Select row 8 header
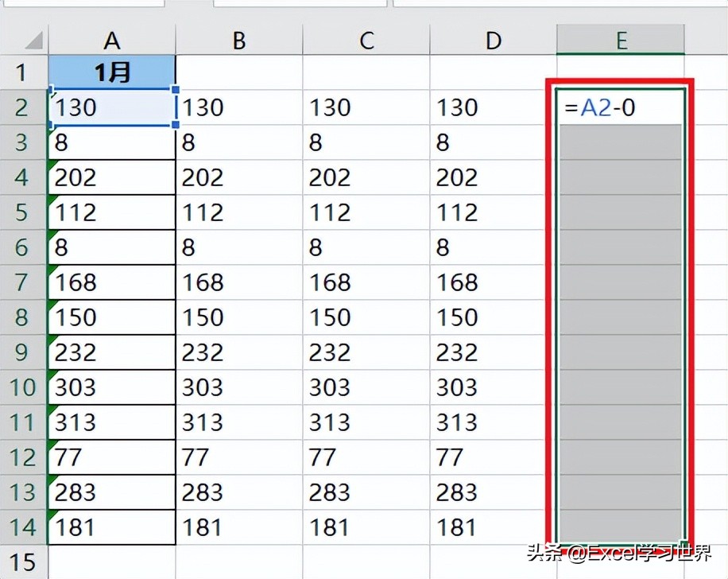Viewport: 728px width, 579px height. click(x=24, y=317)
